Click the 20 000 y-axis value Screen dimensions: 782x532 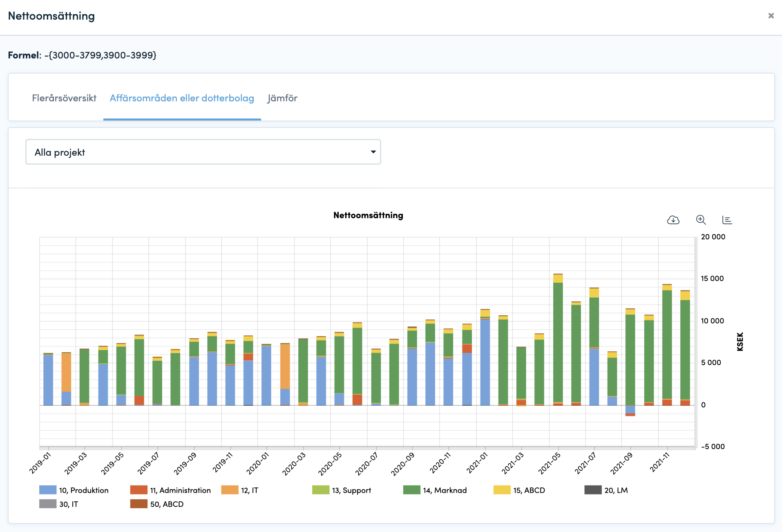(x=713, y=237)
